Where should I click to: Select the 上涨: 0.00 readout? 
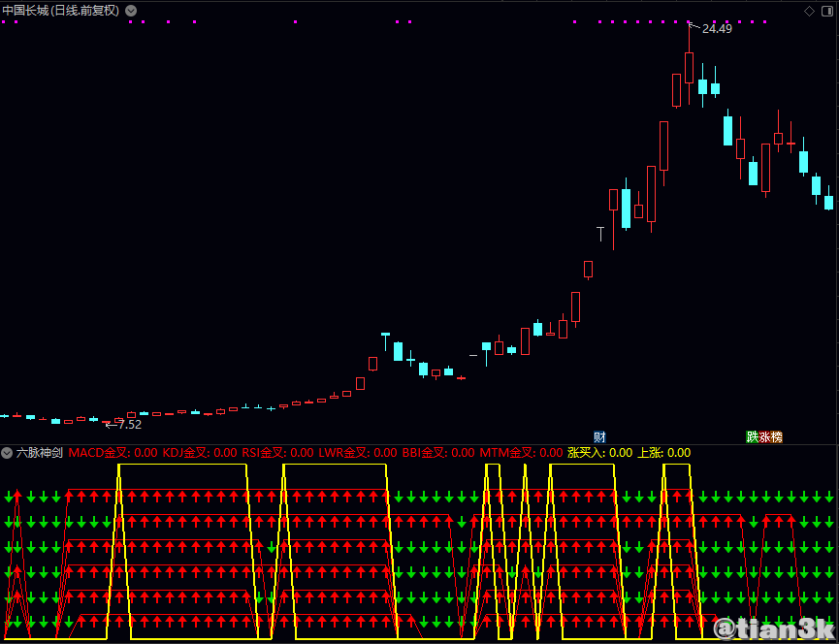pyautogui.click(x=663, y=453)
